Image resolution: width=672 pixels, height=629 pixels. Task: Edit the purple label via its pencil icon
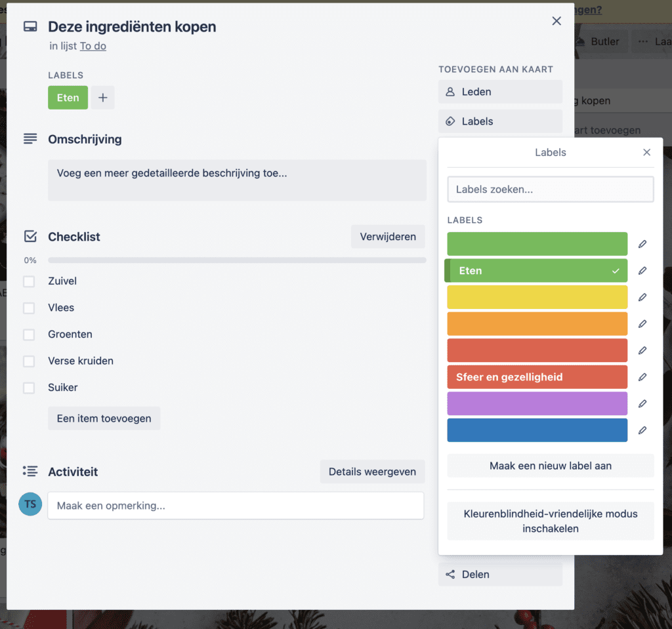pos(642,403)
